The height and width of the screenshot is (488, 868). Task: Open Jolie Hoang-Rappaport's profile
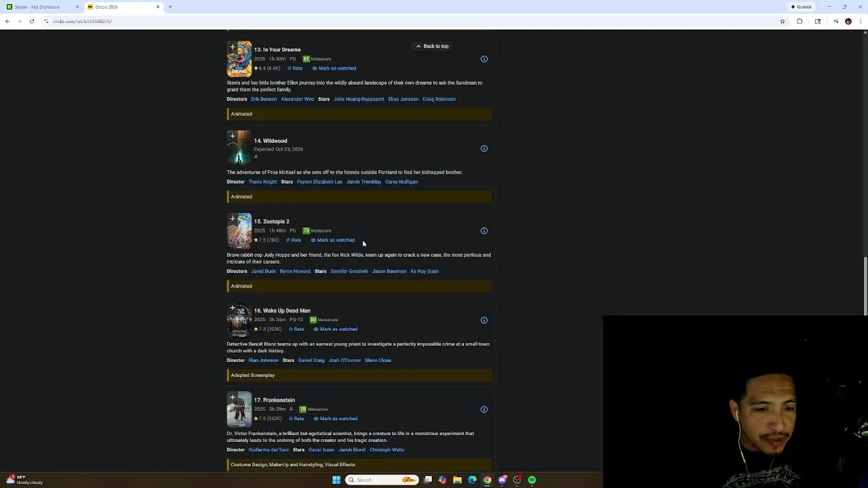(359, 99)
